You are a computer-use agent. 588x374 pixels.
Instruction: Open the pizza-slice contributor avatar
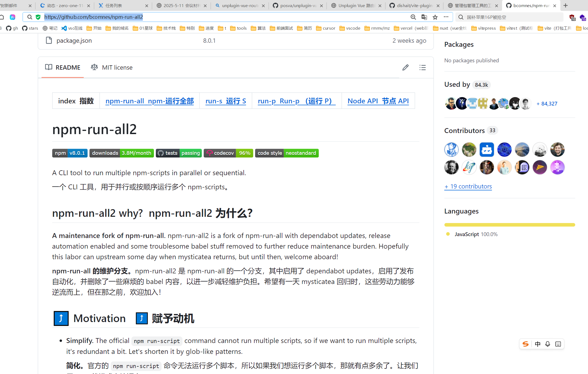[540, 167]
